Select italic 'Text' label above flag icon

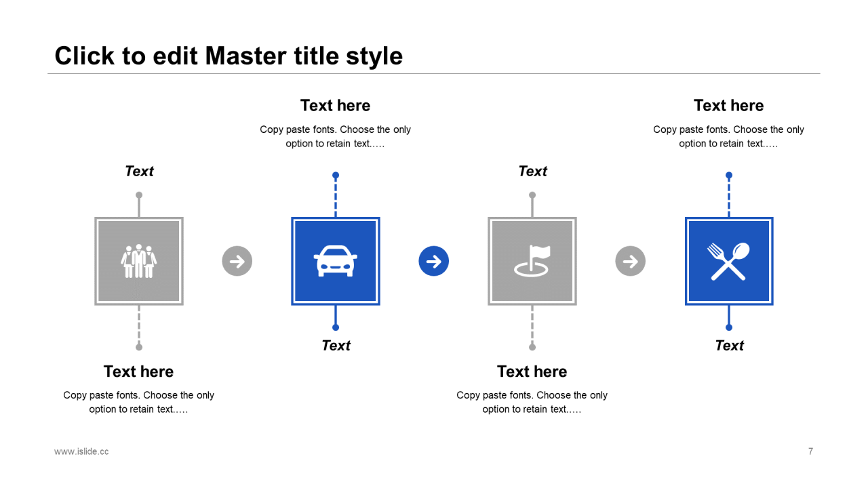pos(532,171)
